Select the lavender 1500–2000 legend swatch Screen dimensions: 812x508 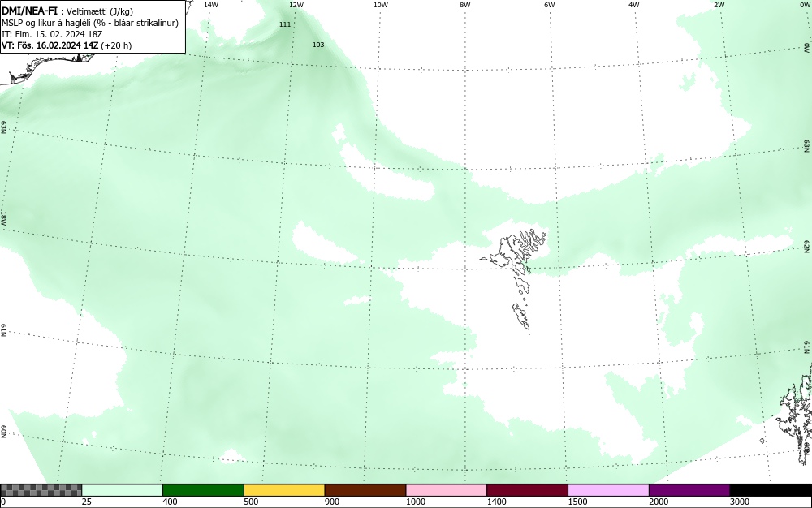608,490
